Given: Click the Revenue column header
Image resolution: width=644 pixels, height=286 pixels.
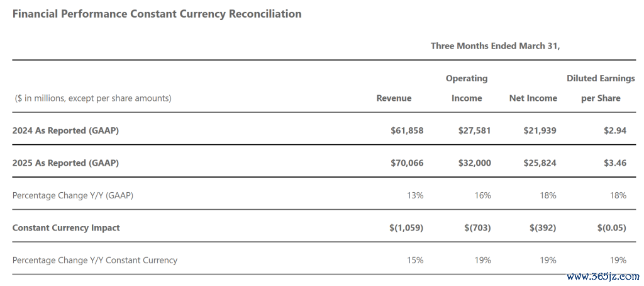Looking at the screenshot, I should 394,98.
